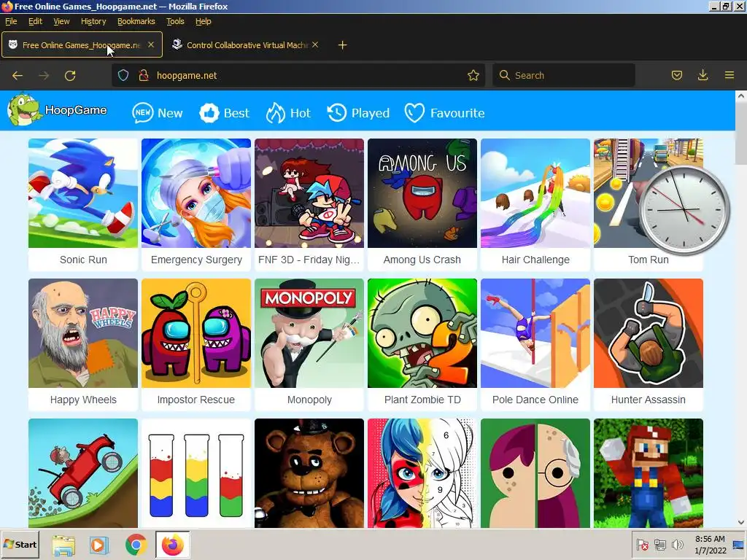Click the Favourite heart icon
This screenshot has width=747, height=560.
tap(414, 113)
